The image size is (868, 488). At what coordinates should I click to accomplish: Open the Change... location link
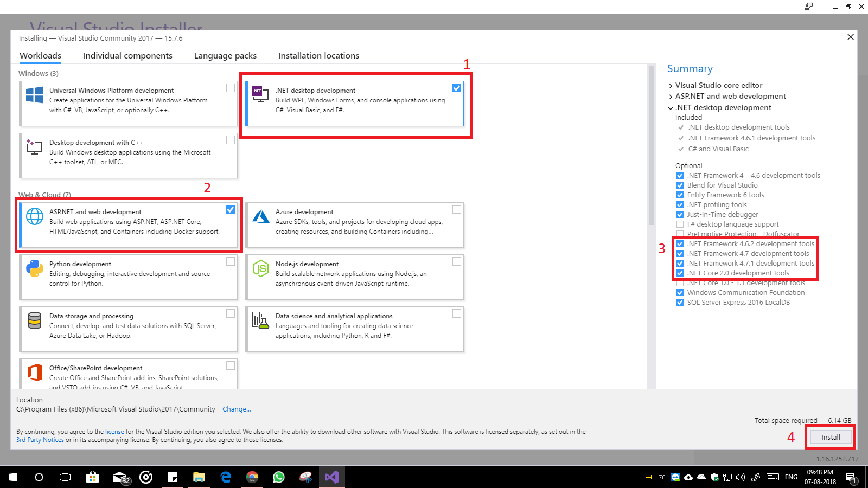[x=237, y=409]
